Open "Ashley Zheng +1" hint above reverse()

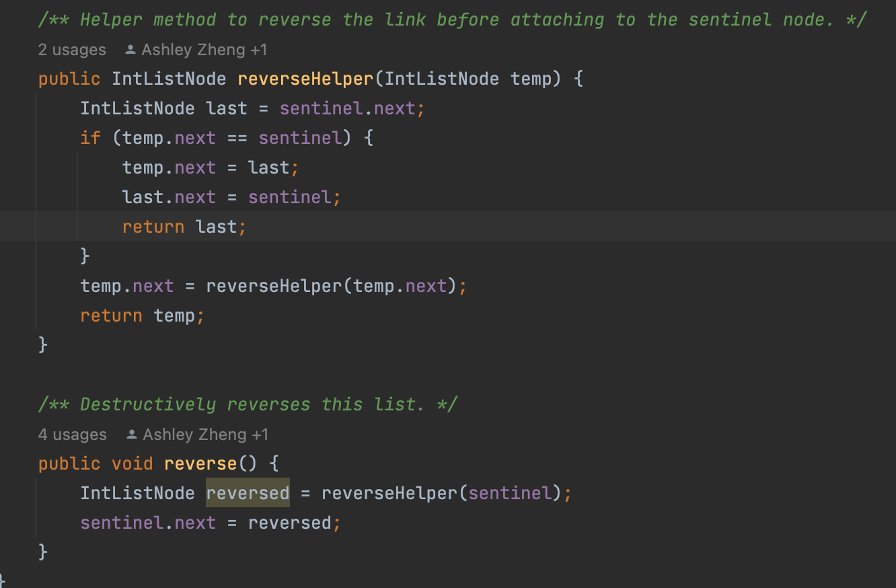pyautogui.click(x=205, y=435)
